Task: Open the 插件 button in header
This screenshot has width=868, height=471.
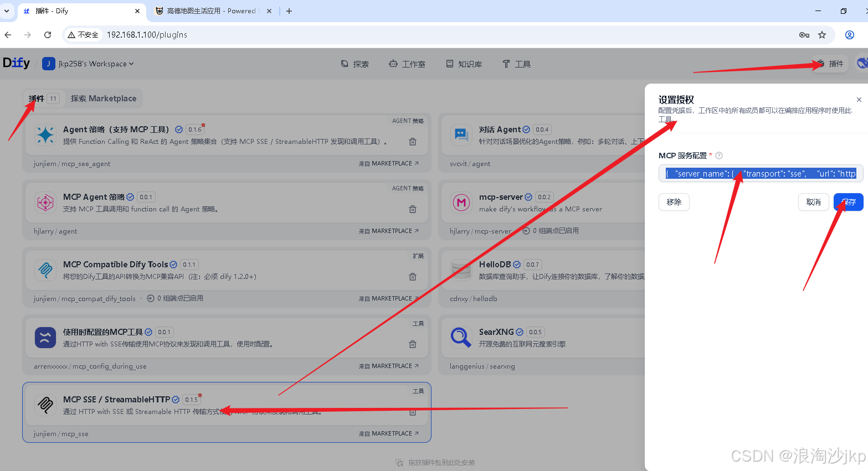Action: click(x=830, y=64)
